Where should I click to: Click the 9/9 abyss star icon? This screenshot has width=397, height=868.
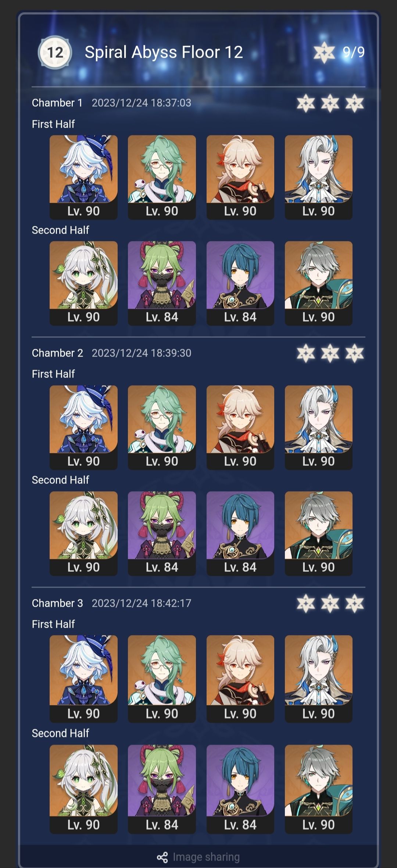324,52
